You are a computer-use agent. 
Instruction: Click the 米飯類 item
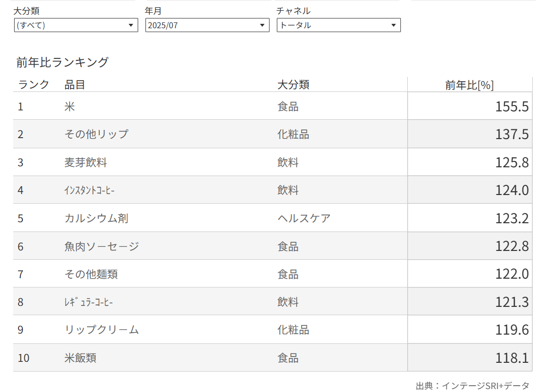pos(80,358)
